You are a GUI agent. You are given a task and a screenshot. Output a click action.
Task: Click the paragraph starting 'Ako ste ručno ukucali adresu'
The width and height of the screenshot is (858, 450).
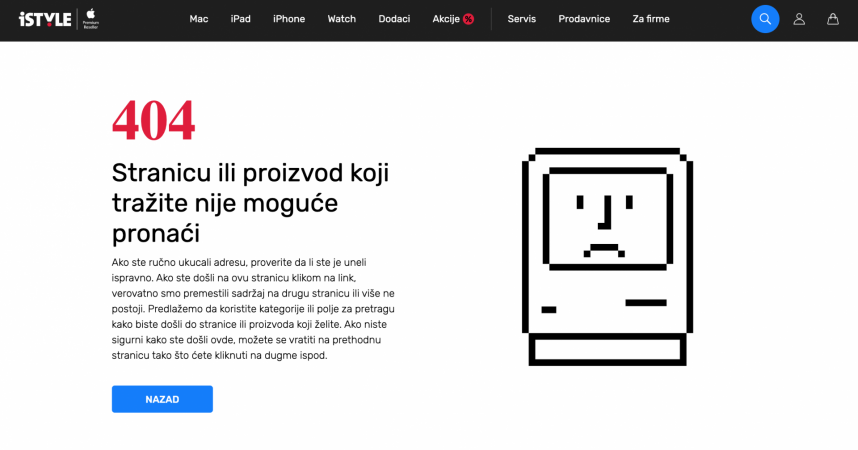coord(253,309)
